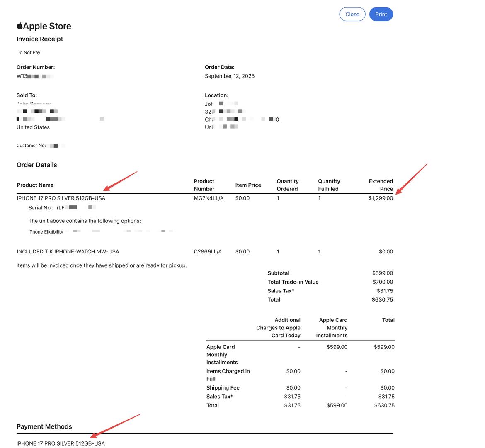Click the Close button
This screenshot has height=448, width=485.
[x=352, y=14]
